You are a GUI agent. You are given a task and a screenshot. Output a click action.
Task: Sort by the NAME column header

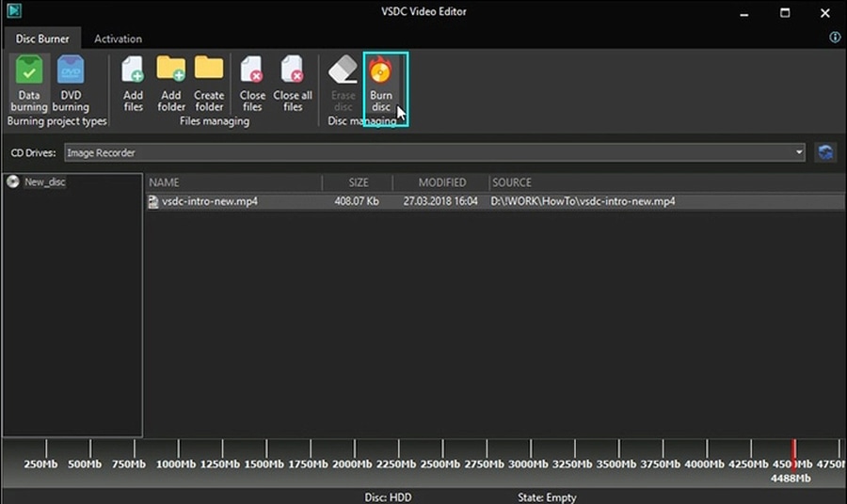tap(164, 182)
